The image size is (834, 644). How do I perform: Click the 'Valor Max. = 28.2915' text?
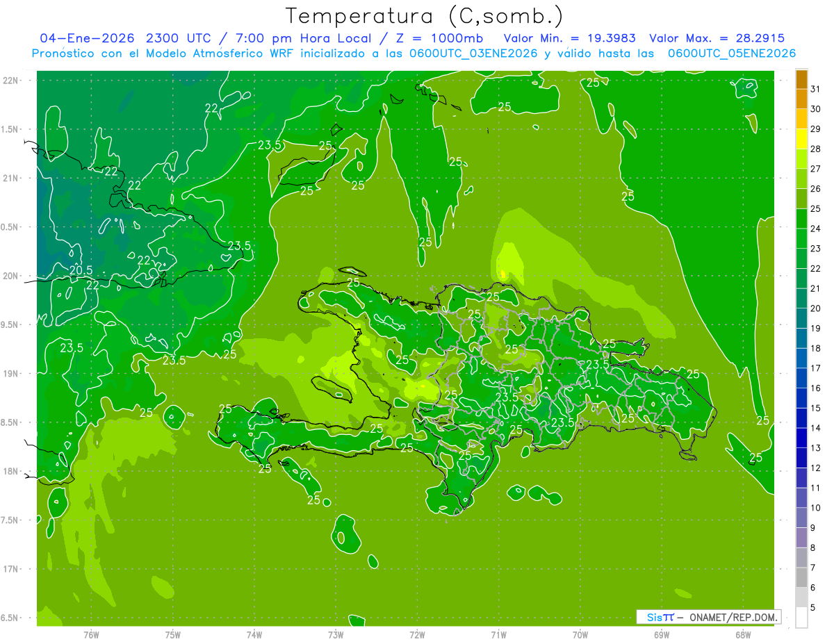click(717, 38)
